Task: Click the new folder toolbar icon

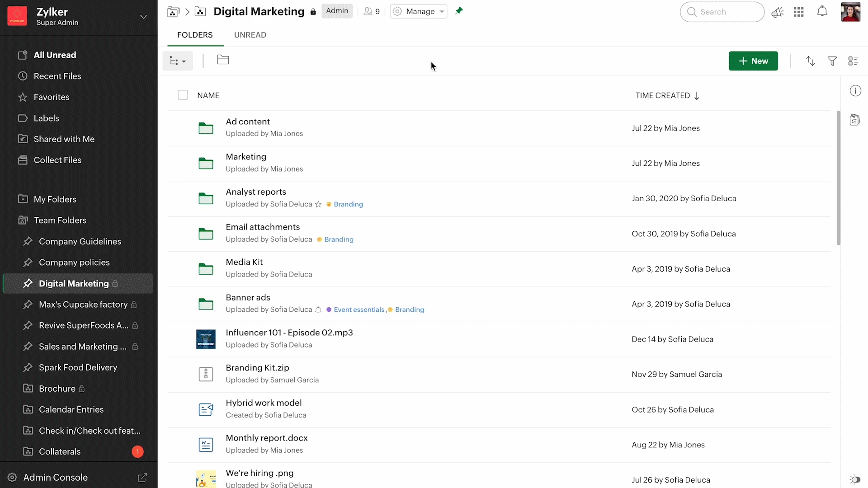Action: click(x=223, y=60)
